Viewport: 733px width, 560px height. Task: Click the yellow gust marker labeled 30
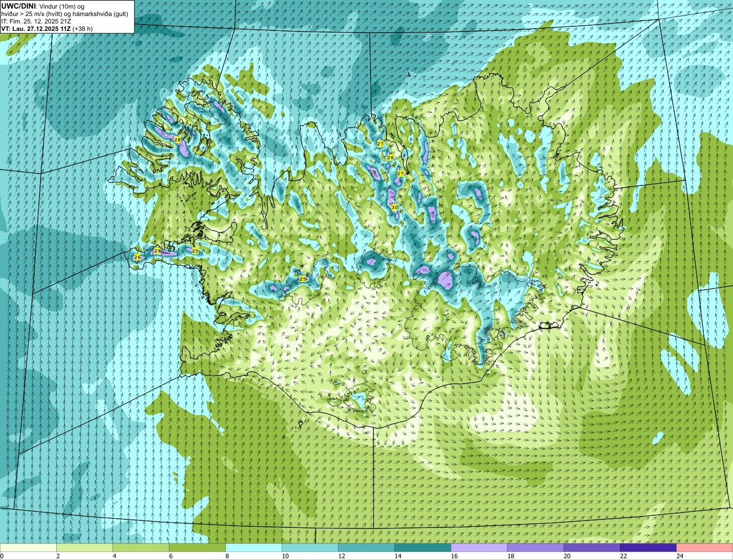(x=394, y=207)
